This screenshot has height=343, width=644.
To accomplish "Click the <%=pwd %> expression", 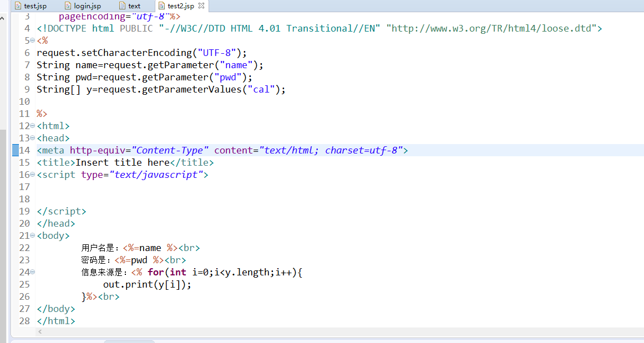I will (x=139, y=260).
